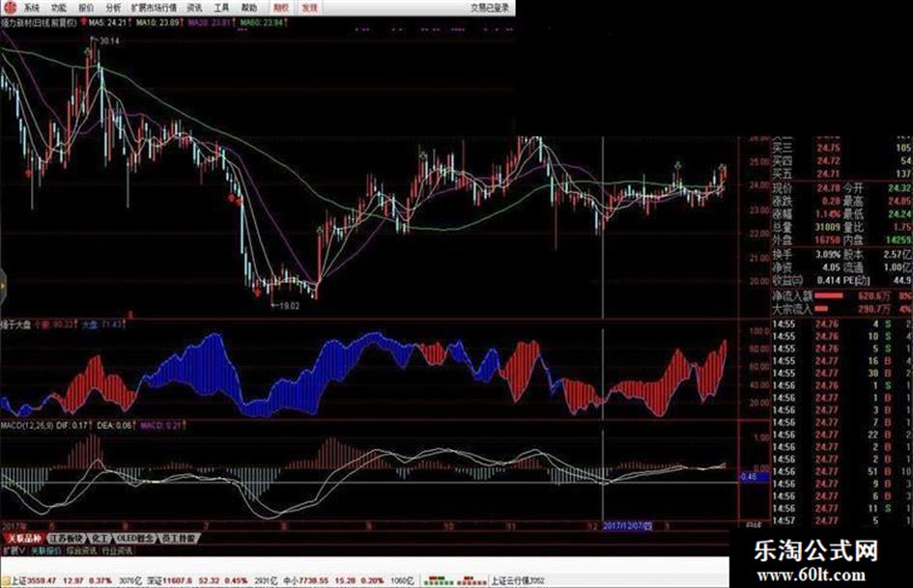
Task: Click the 买四 24.72 order row
Action: coord(842,160)
